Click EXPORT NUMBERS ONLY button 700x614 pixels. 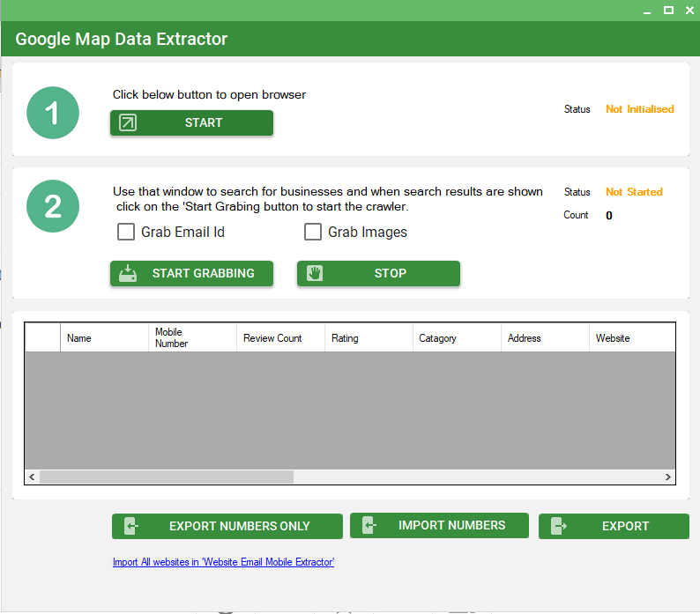(x=227, y=526)
